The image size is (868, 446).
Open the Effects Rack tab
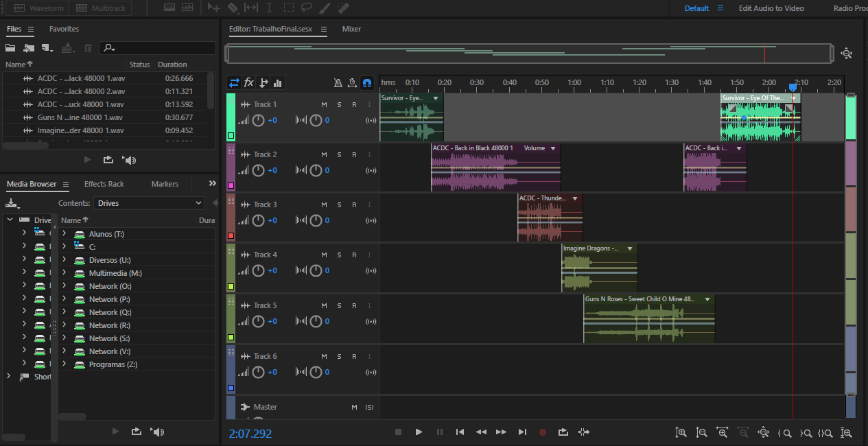[x=104, y=184]
